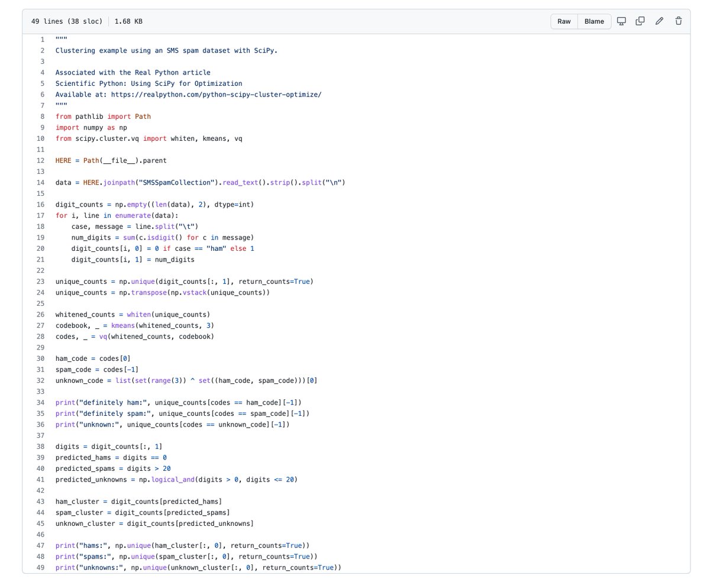Select line number 14
The height and width of the screenshot is (588, 710).
(x=41, y=182)
